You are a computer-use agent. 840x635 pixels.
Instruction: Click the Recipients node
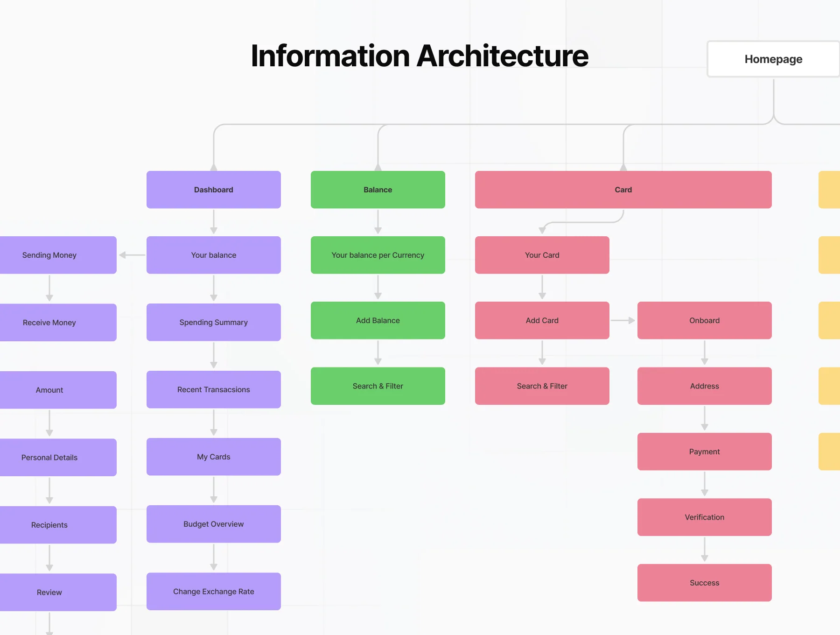click(58, 525)
